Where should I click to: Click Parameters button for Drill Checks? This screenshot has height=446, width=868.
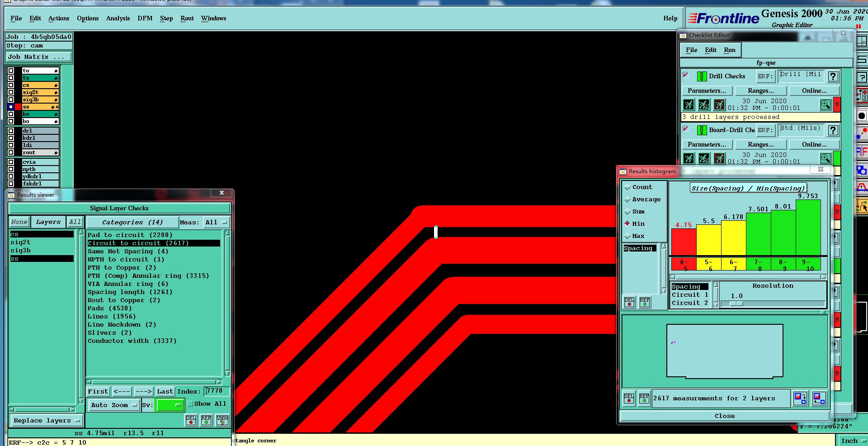pos(707,91)
